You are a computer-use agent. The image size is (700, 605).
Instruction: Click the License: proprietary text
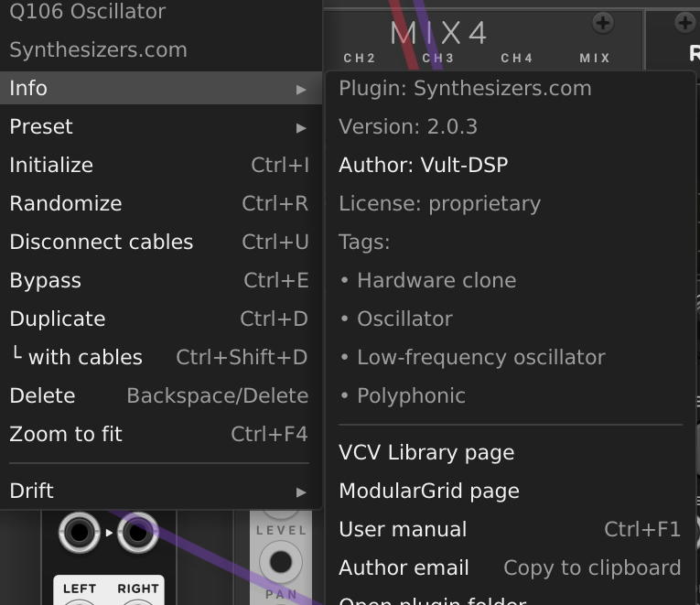point(440,204)
